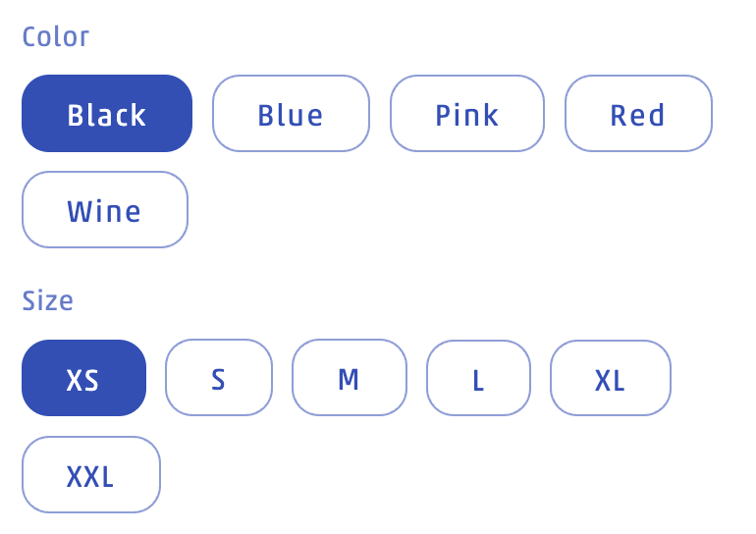Choose size XL
Screen dimensions: 756x534
610,378
